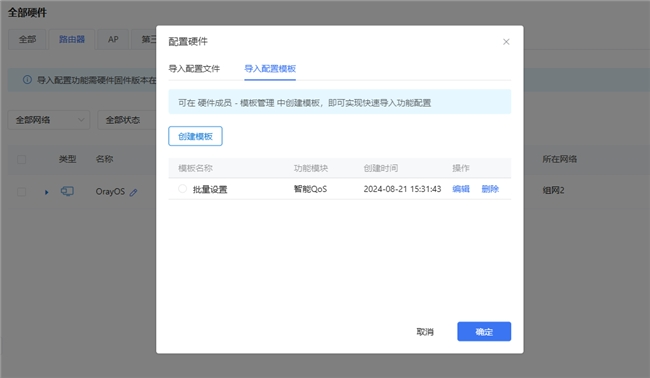Click the 删除 link for 批量设置

(490, 189)
